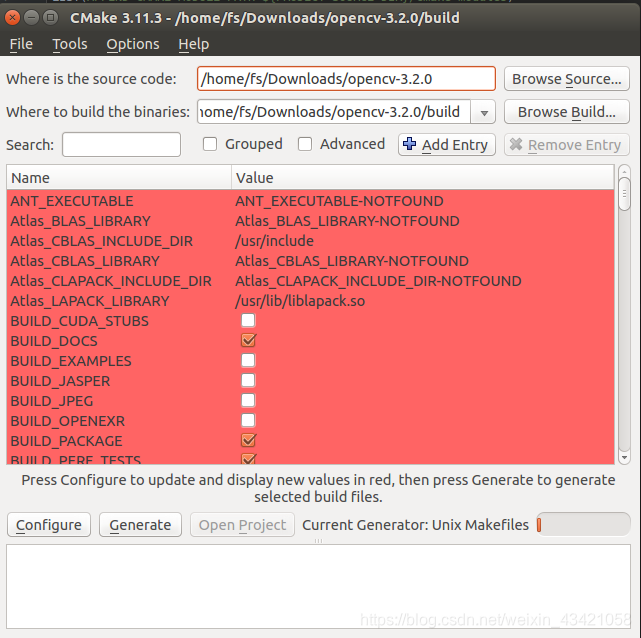Select Atlas_CLAPACK_INCLUDE_DIR-NOTFOUND value
Viewport: 641px width, 638px height.
click(x=379, y=281)
